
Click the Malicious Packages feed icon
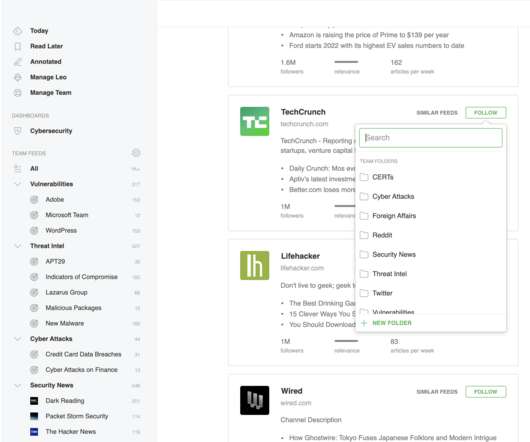tap(34, 308)
